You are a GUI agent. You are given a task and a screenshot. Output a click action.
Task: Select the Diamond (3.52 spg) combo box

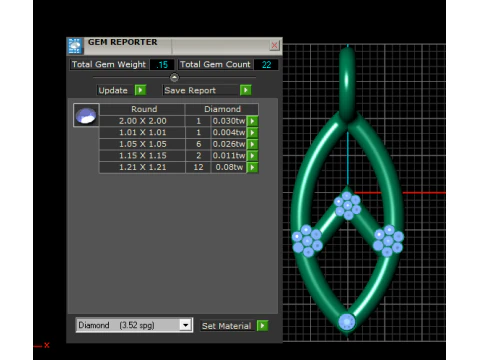click(x=134, y=325)
